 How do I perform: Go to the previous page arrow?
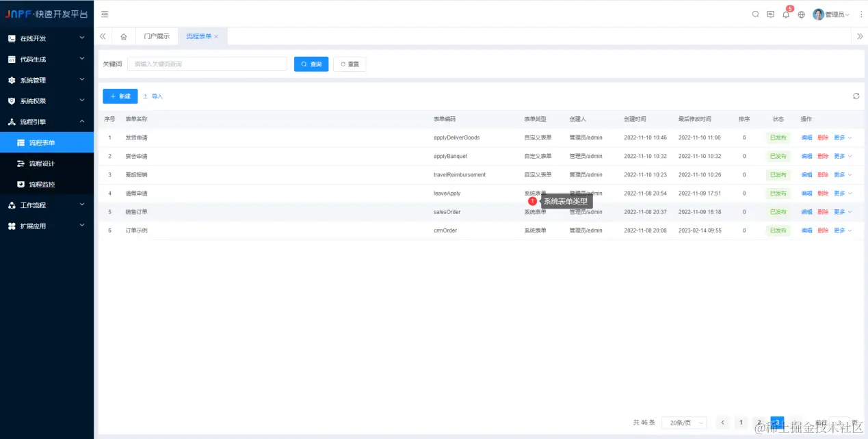tap(723, 423)
